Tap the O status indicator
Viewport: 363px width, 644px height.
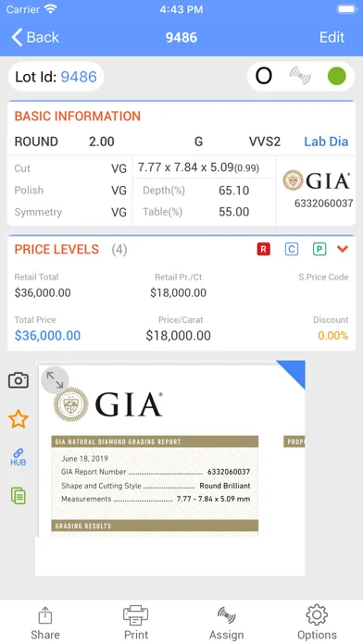(264, 76)
